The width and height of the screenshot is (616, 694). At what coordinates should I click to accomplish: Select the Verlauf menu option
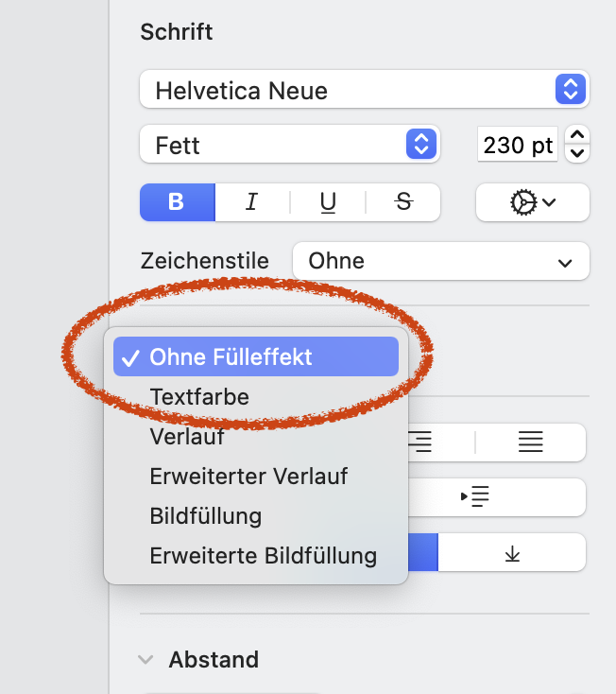coord(187,437)
